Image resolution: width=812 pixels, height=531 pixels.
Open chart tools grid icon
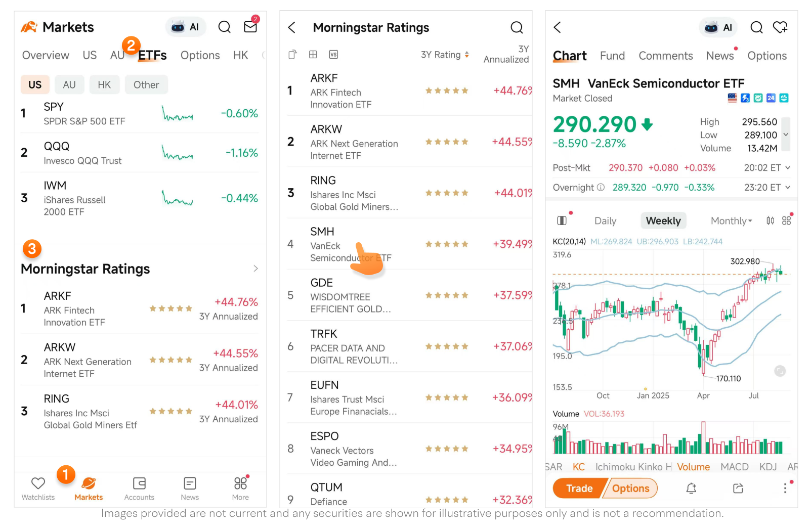(786, 220)
